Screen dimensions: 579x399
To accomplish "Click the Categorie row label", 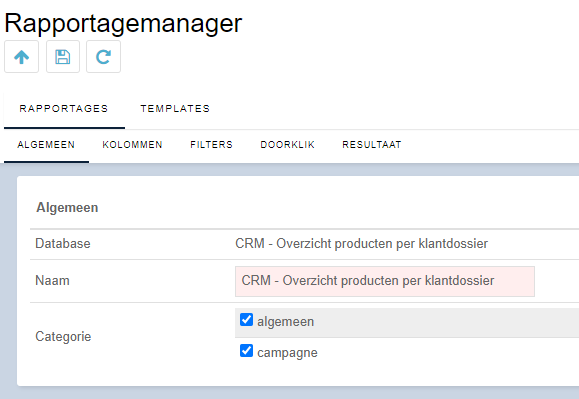I will tap(63, 337).
